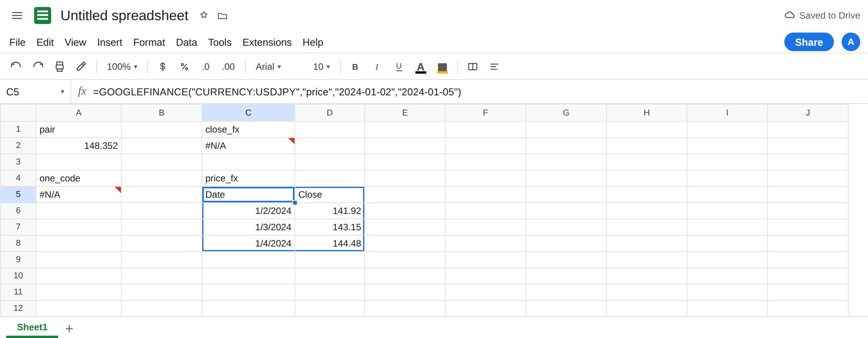Click the Share button
Image resolution: width=868 pixels, height=338 pixels.
click(x=809, y=42)
